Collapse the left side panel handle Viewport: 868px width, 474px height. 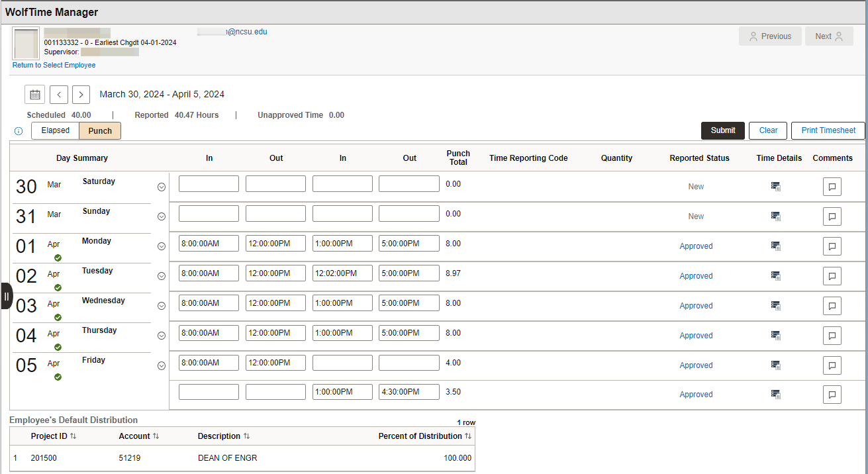pyautogui.click(x=6, y=296)
